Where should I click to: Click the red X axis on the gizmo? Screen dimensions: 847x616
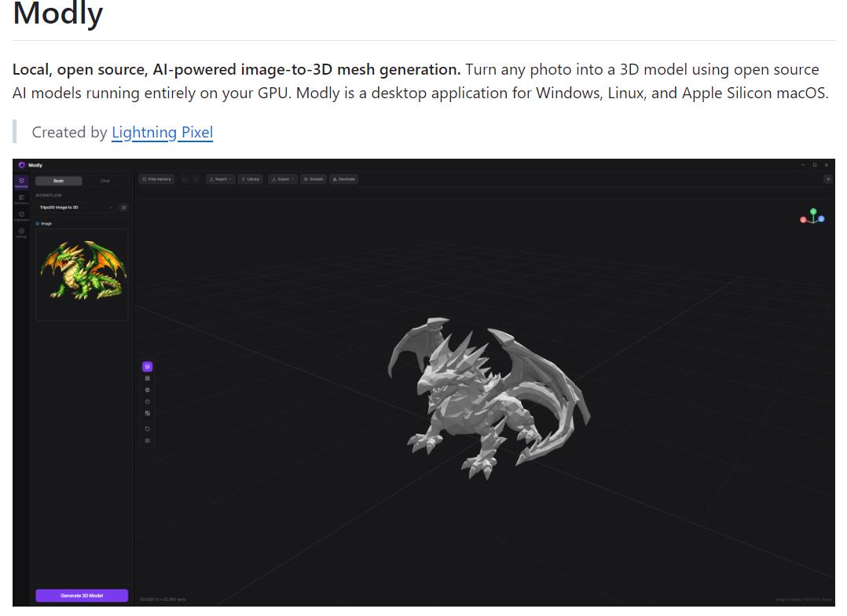803,220
